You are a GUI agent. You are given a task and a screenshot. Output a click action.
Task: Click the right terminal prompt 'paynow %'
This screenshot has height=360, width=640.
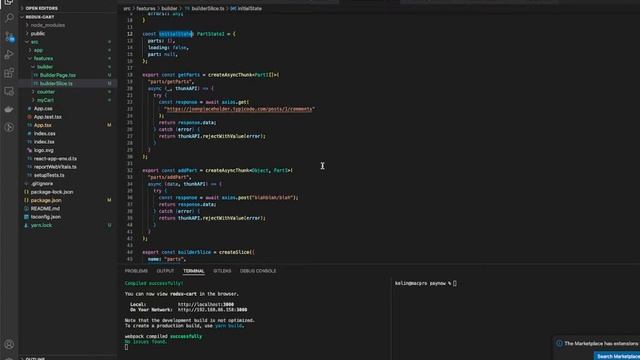pyautogui.click(x=440, y=283)
